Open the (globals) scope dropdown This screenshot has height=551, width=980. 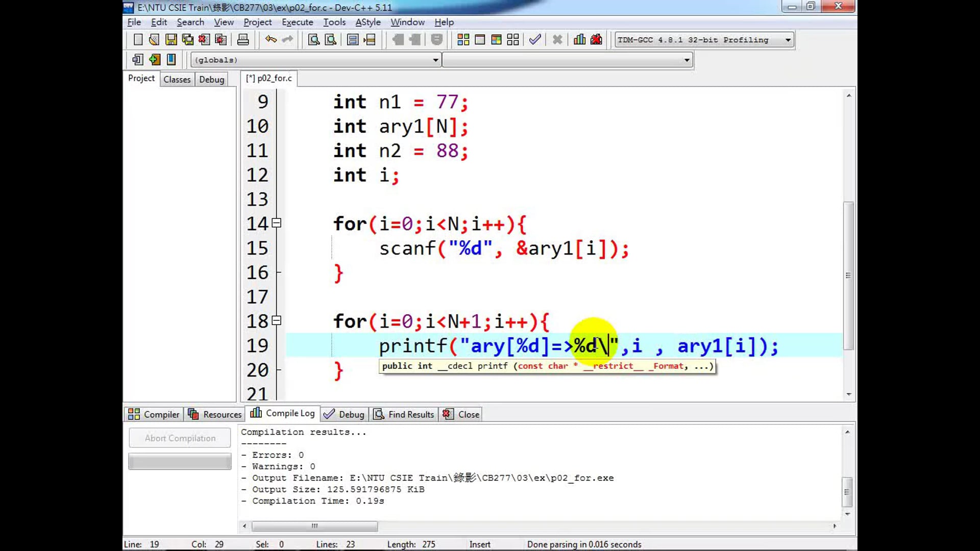point(435,60)
